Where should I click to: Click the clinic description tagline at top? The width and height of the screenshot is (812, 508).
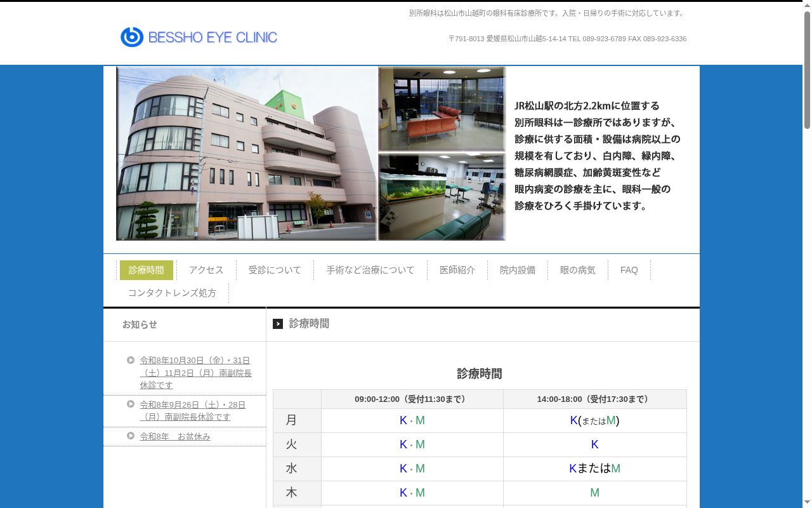(x=547, y=13)
